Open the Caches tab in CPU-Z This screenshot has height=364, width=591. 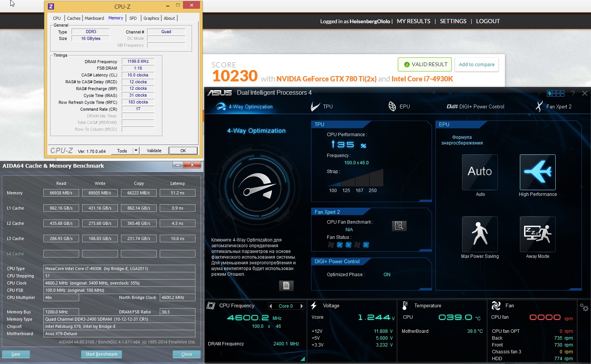pyautogui.click(x=73, y=18)
